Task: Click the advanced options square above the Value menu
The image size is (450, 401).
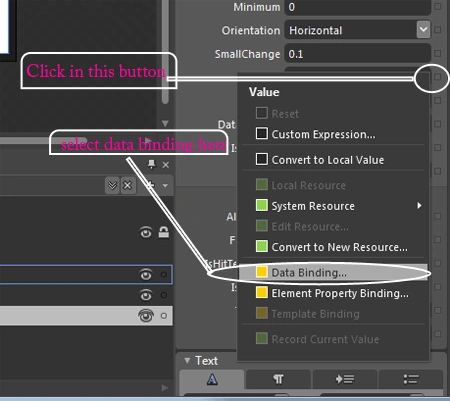Action: pyautogui.click(x=438, y=77)
